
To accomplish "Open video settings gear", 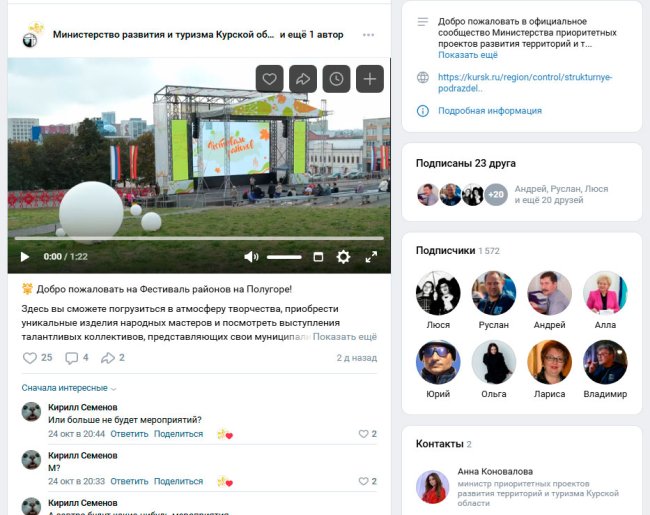I will click(x=343, y=257).
